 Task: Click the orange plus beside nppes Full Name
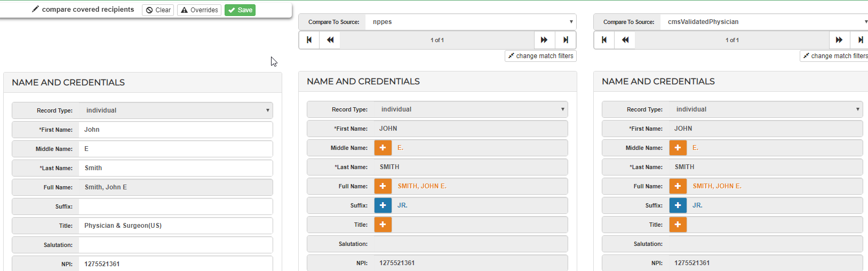tap(383, 186)
